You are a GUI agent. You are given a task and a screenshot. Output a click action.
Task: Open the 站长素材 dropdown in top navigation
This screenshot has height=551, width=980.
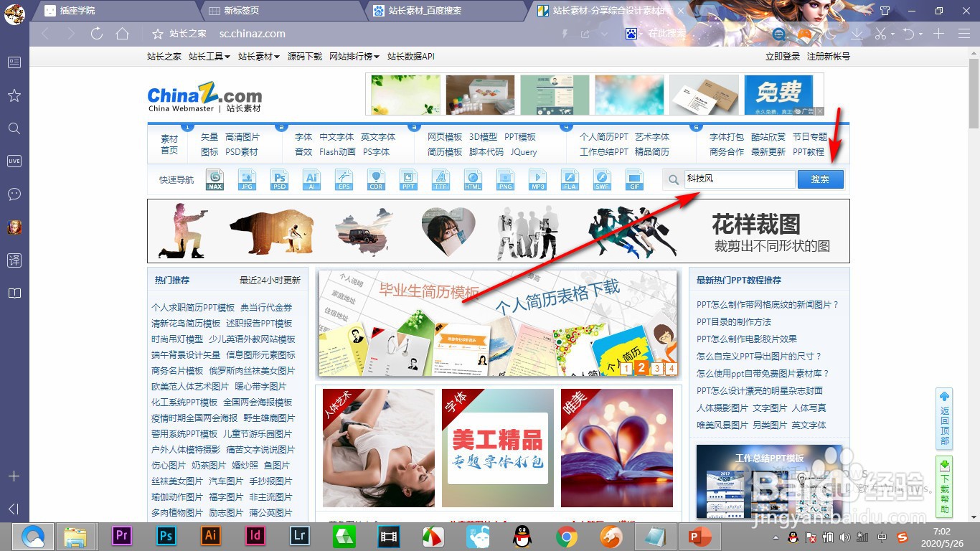[259, 56]
